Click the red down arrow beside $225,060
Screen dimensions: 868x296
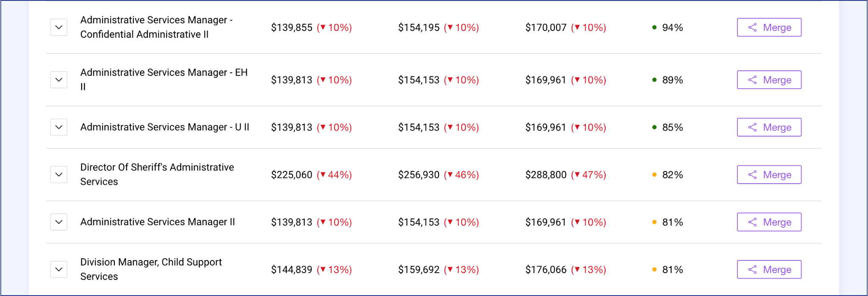[323, 175]
